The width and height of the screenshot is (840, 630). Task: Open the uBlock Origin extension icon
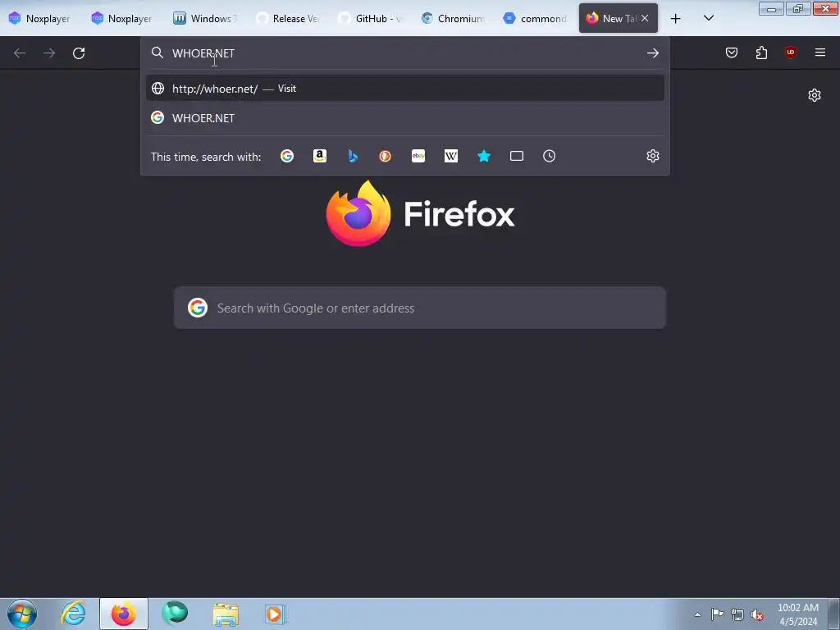click(790, 52)
